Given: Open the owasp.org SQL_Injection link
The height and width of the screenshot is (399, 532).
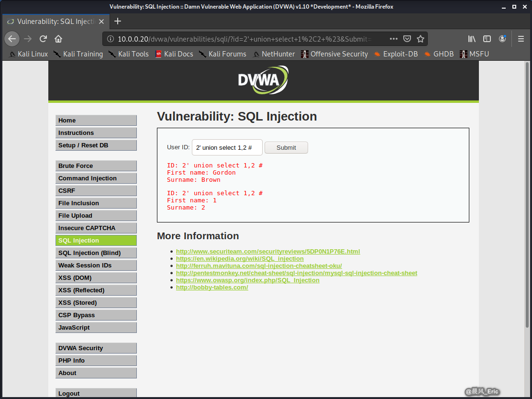Looking at the screenshot, I should coord(248,280).
